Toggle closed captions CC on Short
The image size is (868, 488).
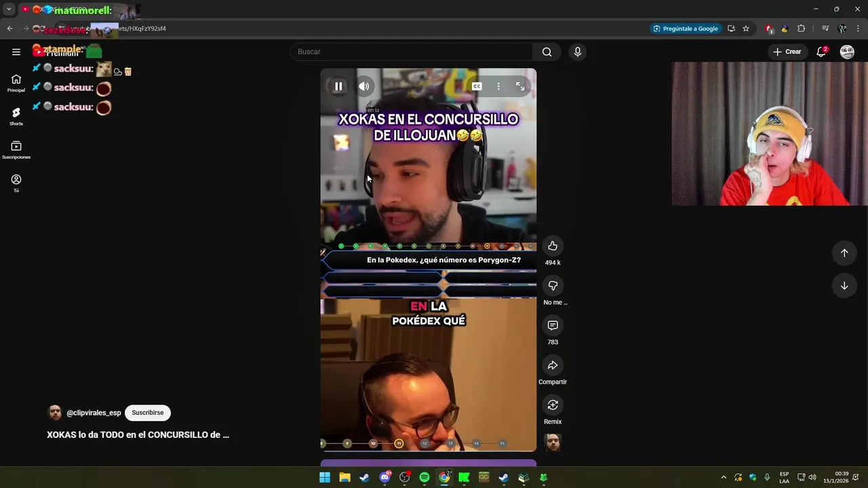point(477,86)
